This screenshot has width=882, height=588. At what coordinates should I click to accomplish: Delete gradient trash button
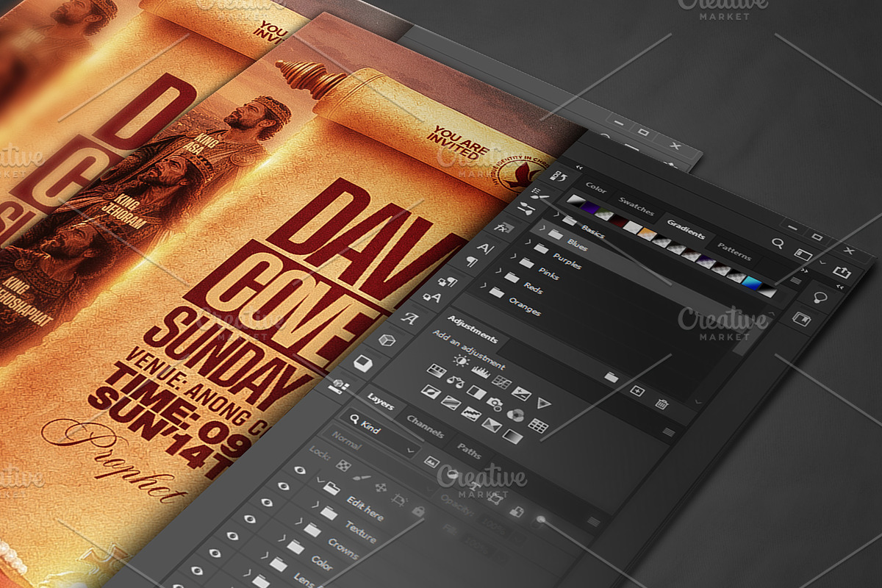point(661,403)
